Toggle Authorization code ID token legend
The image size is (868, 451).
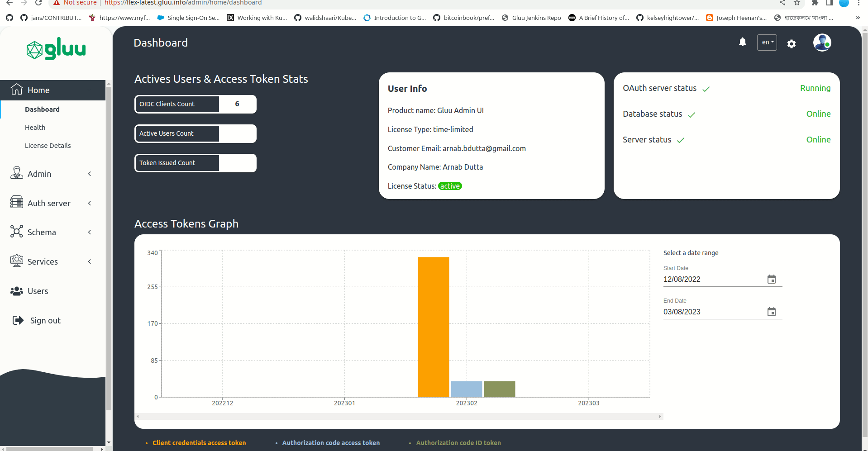point(458,442)
